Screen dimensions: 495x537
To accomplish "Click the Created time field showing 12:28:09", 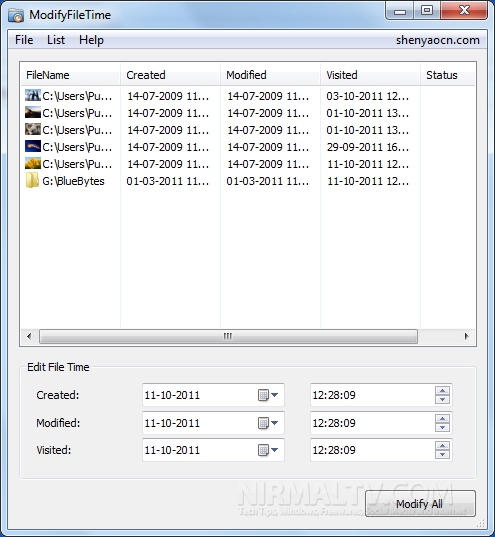I will [x=373, y=395].
